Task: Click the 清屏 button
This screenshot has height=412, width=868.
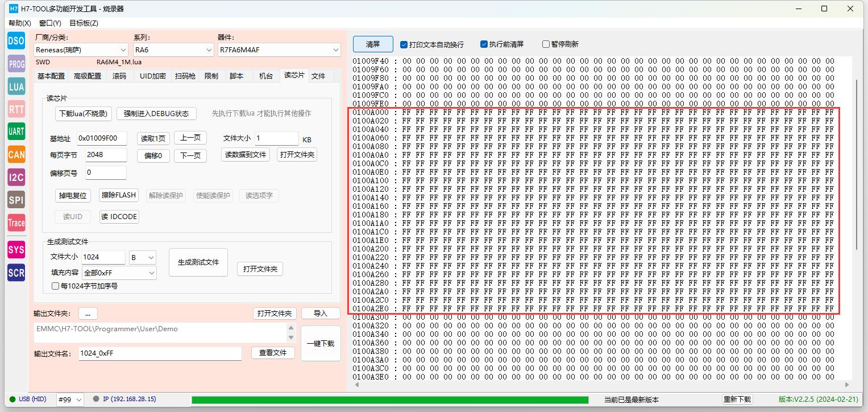Action: (373, 44)
